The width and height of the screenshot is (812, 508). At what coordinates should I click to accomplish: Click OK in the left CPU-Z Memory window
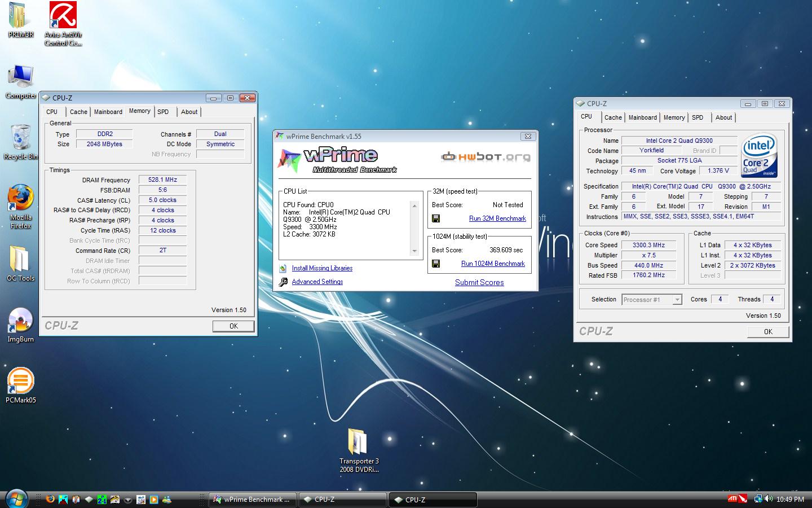coord(233,326)
